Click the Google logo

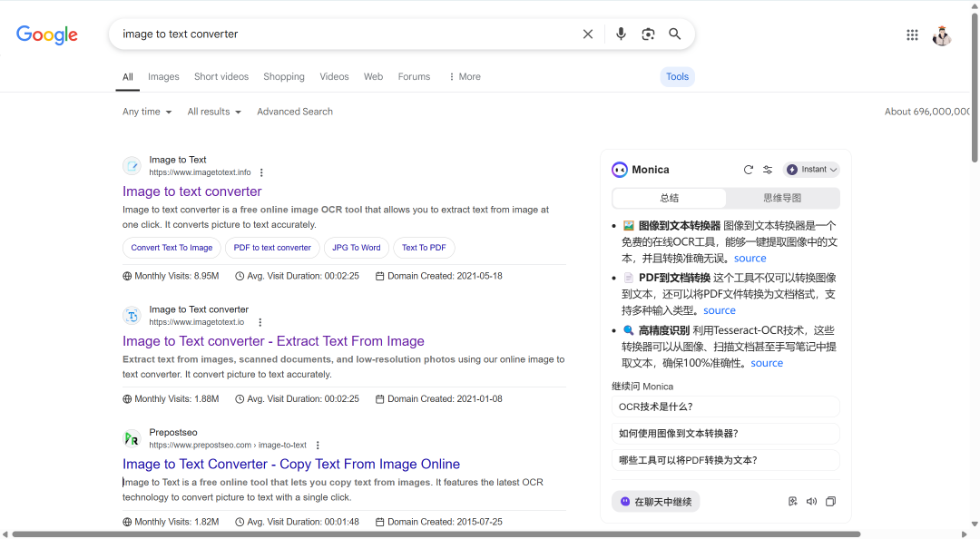(47, 35)
